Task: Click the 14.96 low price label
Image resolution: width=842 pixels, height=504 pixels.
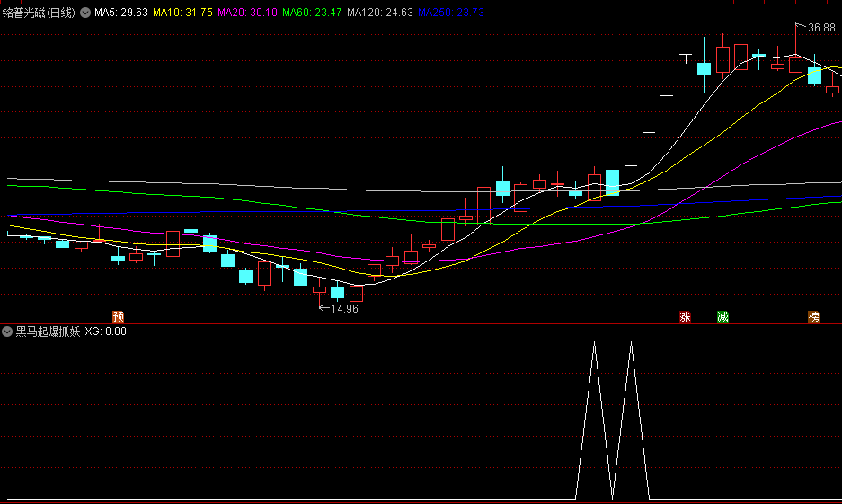Action: click(x=344, y=309)
